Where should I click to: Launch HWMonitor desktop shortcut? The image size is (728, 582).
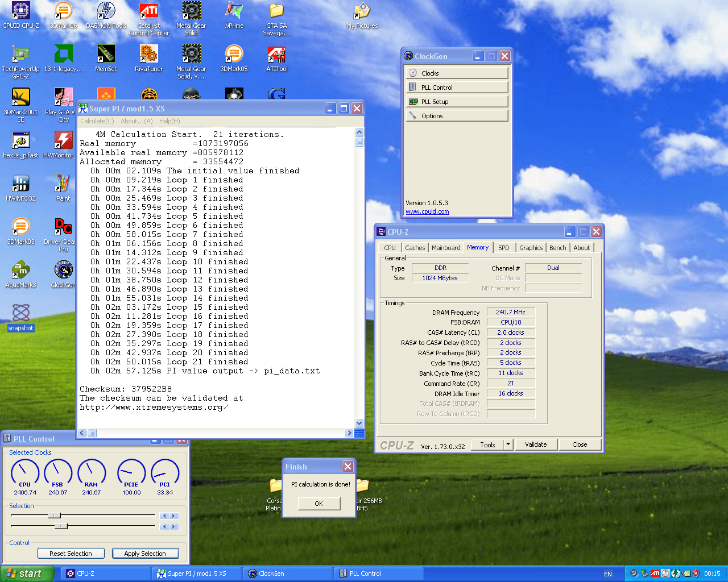(59, 145)
